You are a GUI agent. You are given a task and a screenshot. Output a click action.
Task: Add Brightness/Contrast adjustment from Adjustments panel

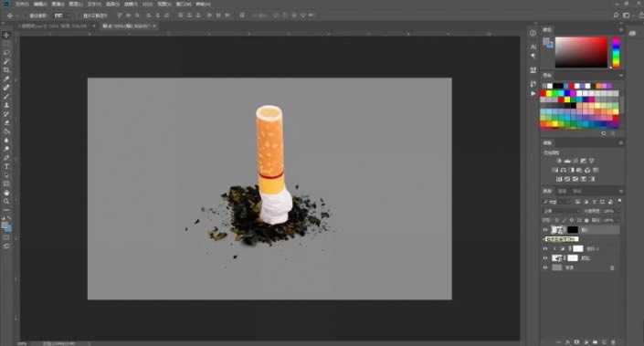click(559, 161)
